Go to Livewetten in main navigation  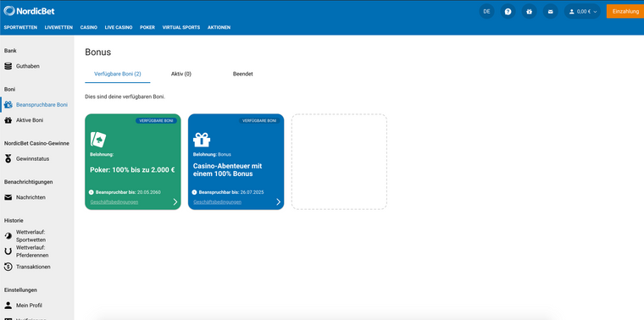click(58, 27)
